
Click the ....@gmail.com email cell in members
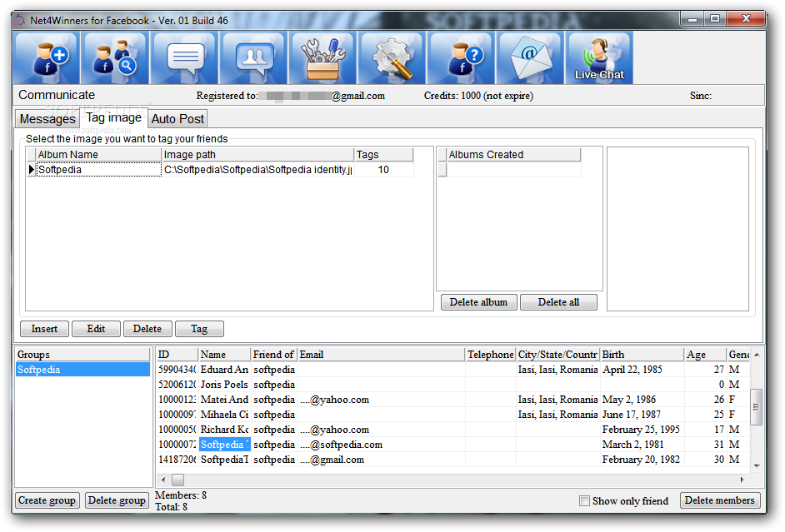tap(382, 460)
